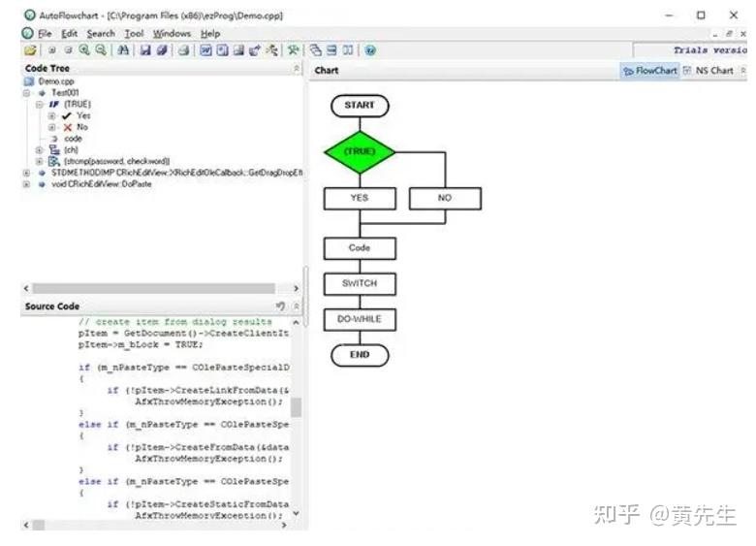This screenshot has height=546, width=756.
Task: Collapse the Test001 tree node
Action: [x=26, y=92]
